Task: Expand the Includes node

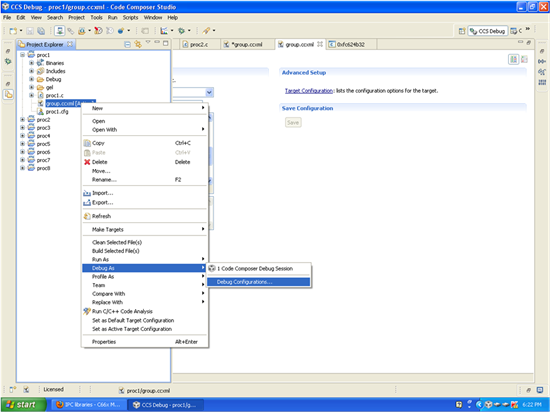Action: click(32, 71)
